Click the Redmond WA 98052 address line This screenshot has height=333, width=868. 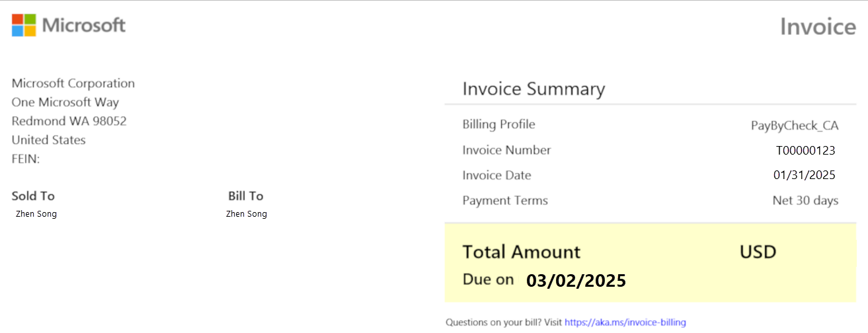click(x=69, y=122)
